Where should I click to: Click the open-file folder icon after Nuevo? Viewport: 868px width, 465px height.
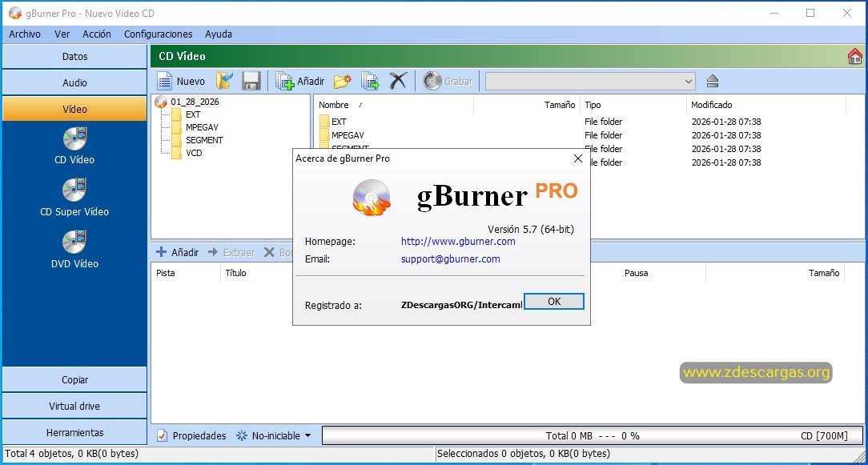224,82
